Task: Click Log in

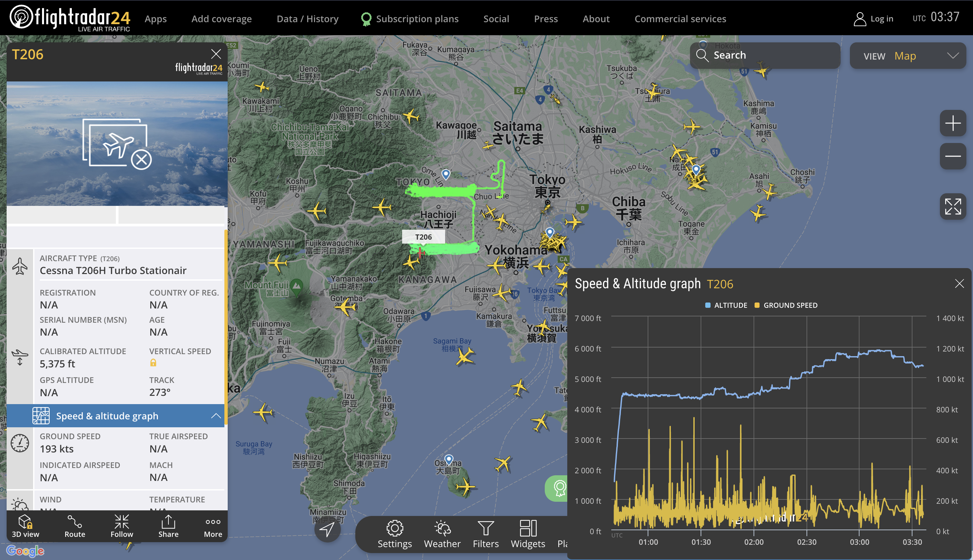Action: pos(873,19)
